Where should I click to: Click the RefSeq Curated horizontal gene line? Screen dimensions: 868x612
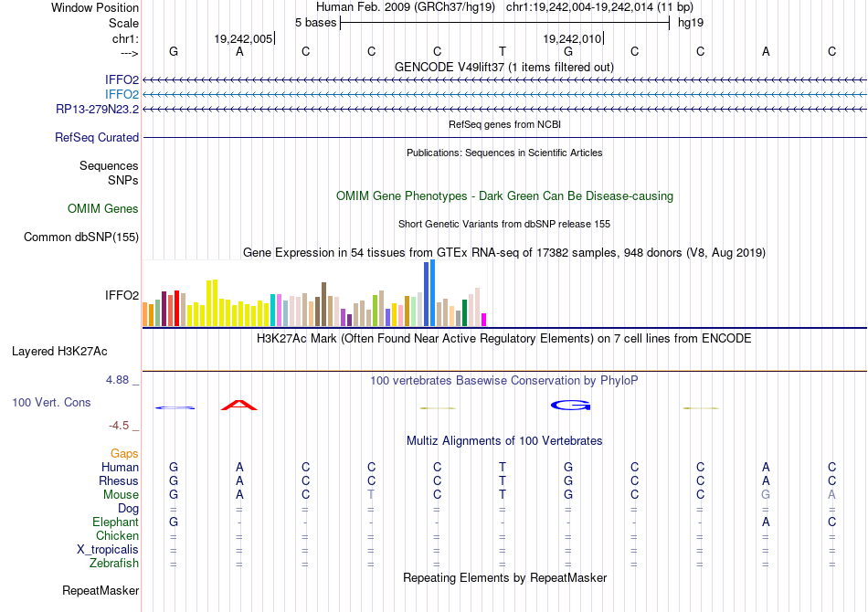click(504, 137)
